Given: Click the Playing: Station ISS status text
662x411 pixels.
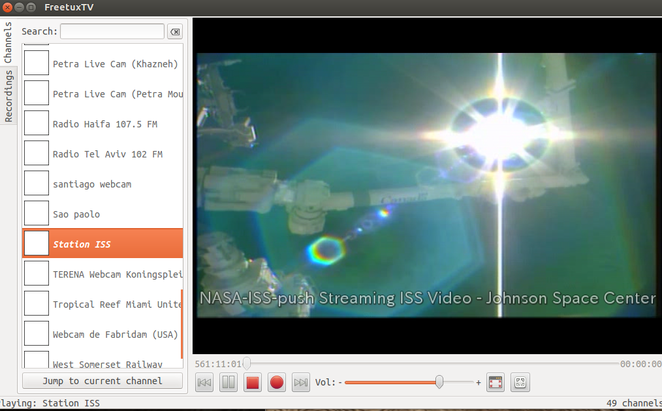Looking at the screenshot, I should pyautogui.click(x=50, y=403).
